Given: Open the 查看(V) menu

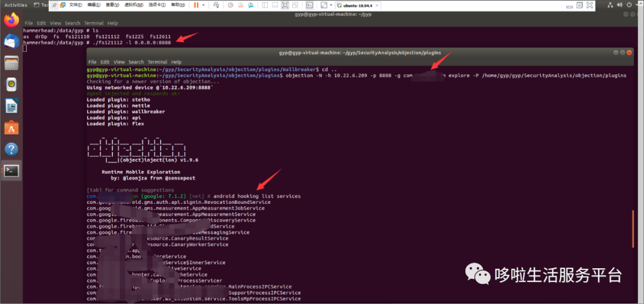Looking at the screenshot, I should [112, 5].
